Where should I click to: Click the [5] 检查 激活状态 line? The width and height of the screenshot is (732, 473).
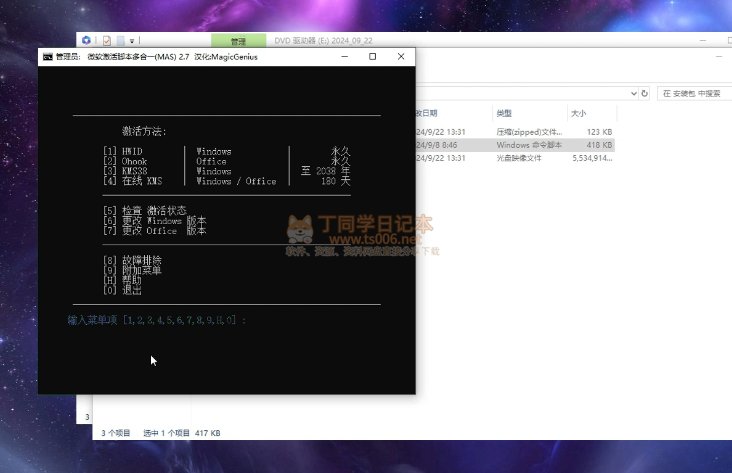[145, 211]
